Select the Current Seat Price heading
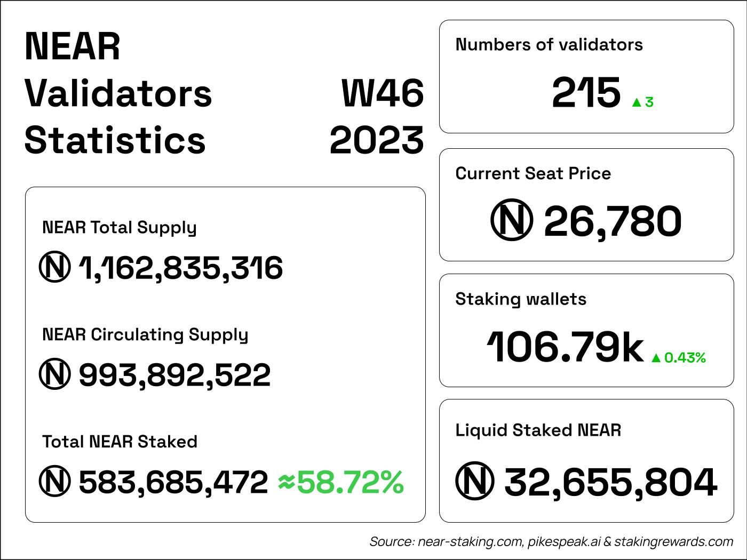Viewport: 747px width, 560px height. pos(533,173)
